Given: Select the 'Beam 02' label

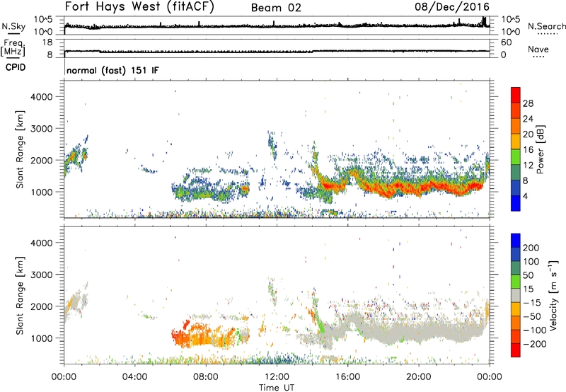Looking at the screenshot, I should (276, 8).
